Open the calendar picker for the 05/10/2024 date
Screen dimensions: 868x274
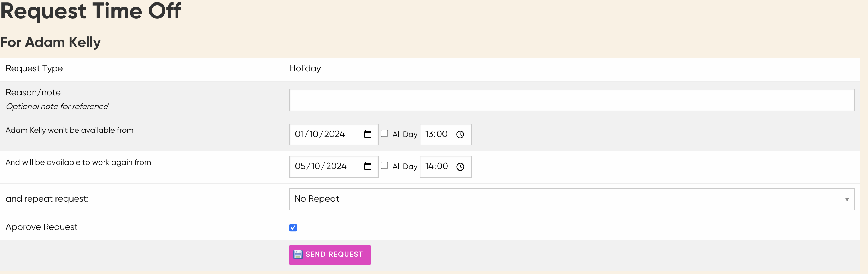[x=368, y=167]
